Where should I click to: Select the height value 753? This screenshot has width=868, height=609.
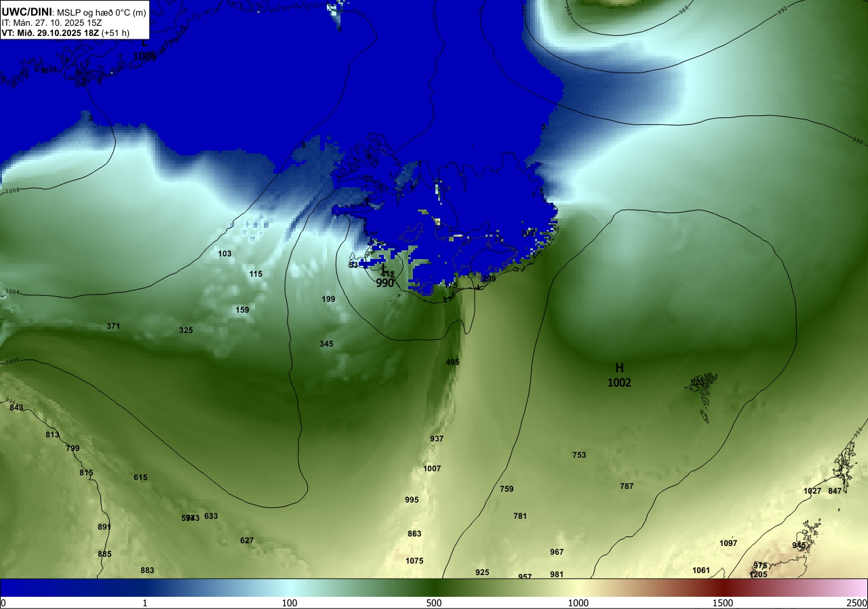[579, 455]
